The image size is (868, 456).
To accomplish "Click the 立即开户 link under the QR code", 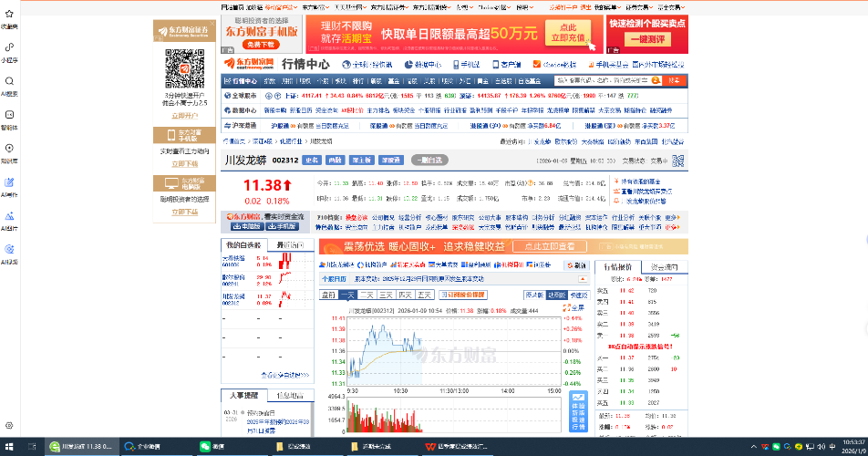I will (x=185, y=116).
